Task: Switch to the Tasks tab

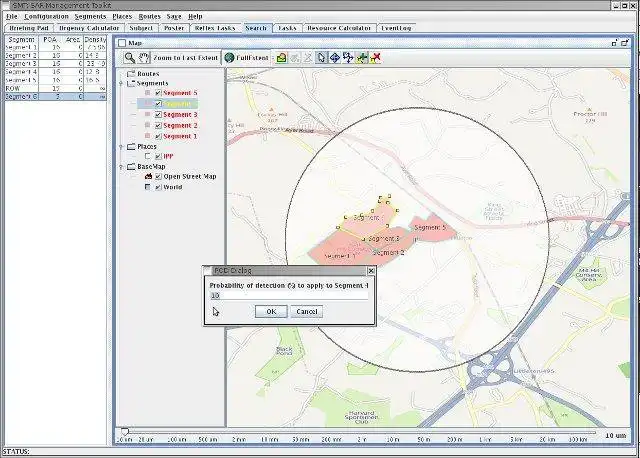Action: point(287,28)
